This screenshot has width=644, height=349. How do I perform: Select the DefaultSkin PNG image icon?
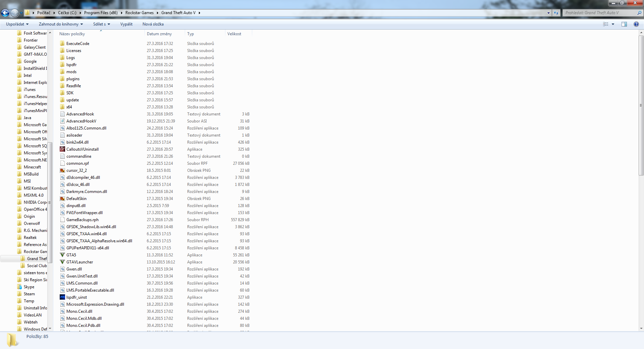(x=62, y=199)
